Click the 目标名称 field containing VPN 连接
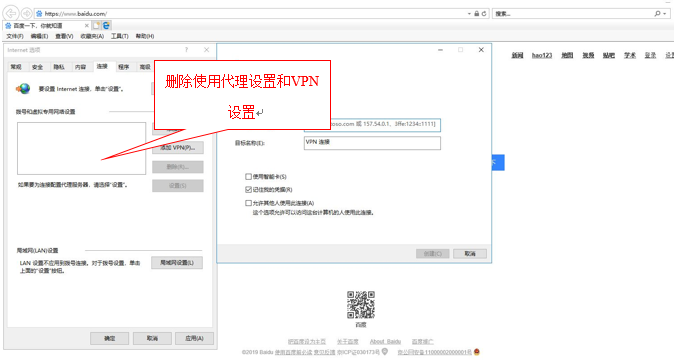 point(372,143)
